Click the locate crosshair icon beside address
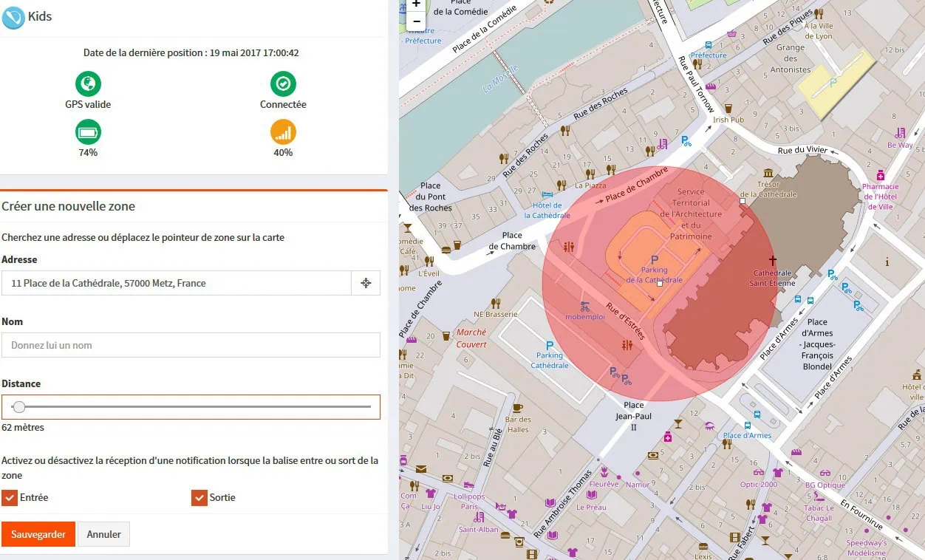This screenshot has width=925, height=560. point(366,283)
